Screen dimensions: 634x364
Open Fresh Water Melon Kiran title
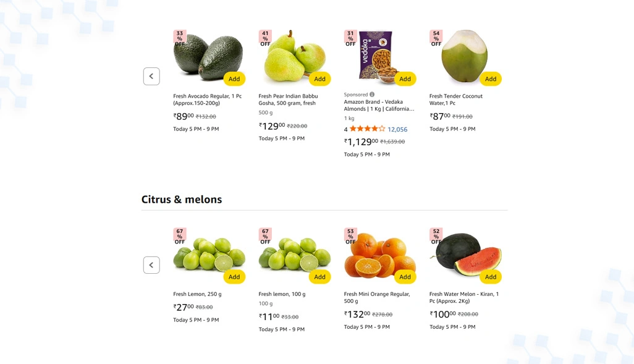[464, 297]
